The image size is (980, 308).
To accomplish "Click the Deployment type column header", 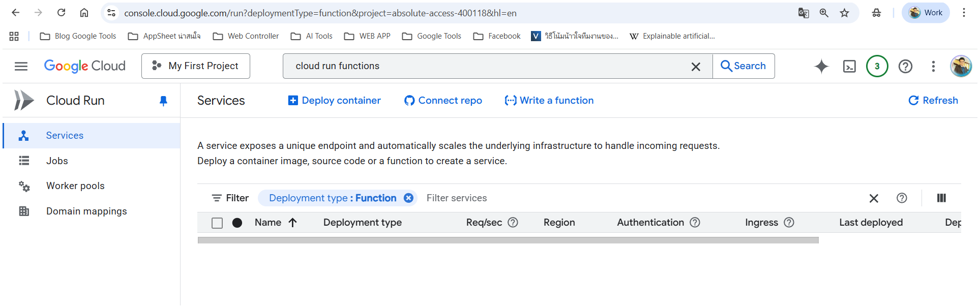I will pos(363,223).
